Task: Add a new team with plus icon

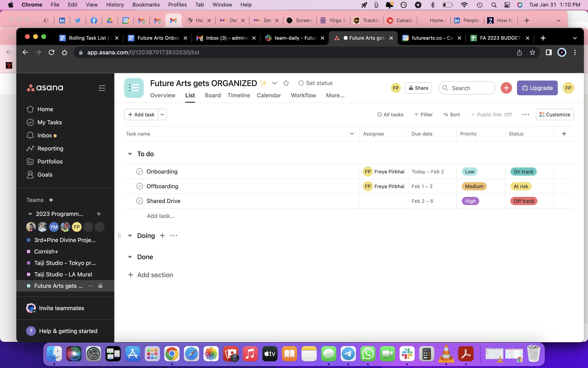Action: pyautogui.click(x=51, y=200)
